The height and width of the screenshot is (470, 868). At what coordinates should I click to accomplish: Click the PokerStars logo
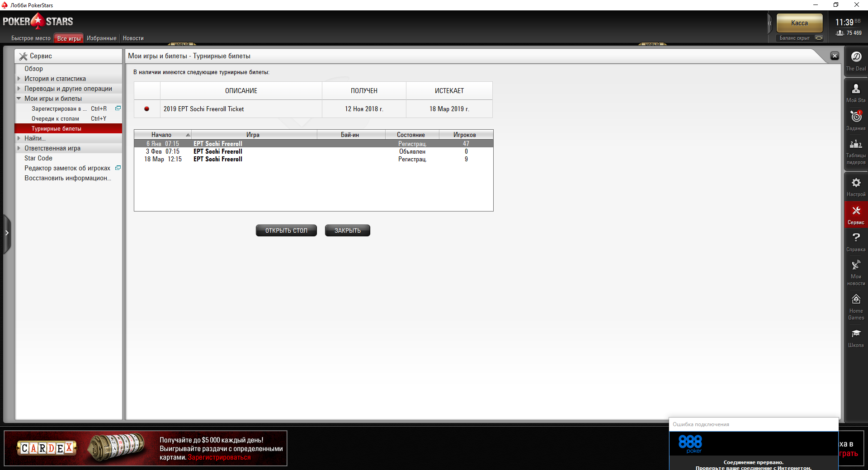tap(38, 21)
